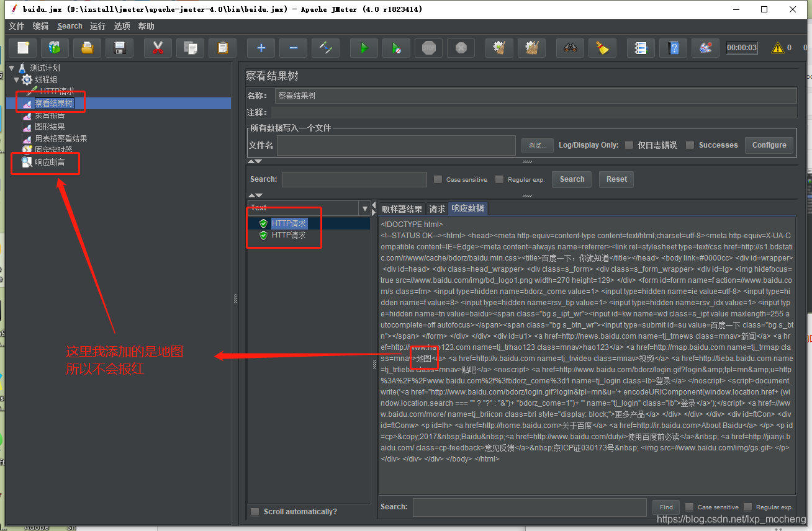The height and width of the screenshot is (531, 812).
Task: Open the 编辑 menu
Action: (40, 26)
